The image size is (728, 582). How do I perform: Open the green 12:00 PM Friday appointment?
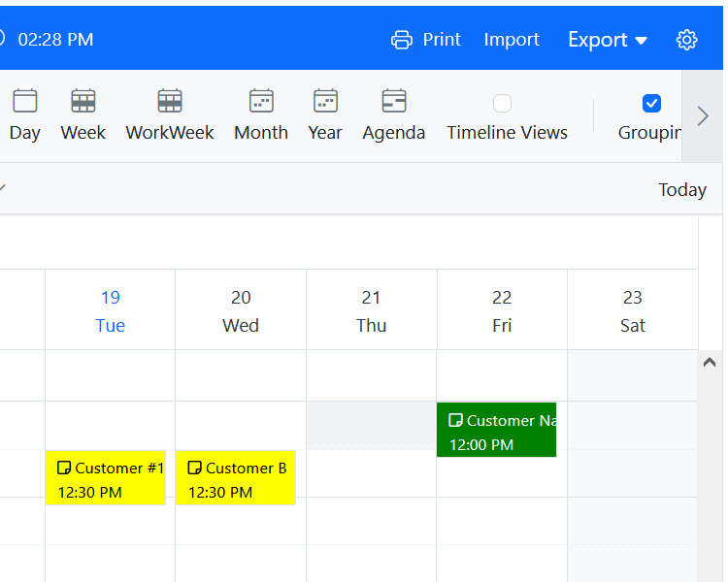point(497,430)
